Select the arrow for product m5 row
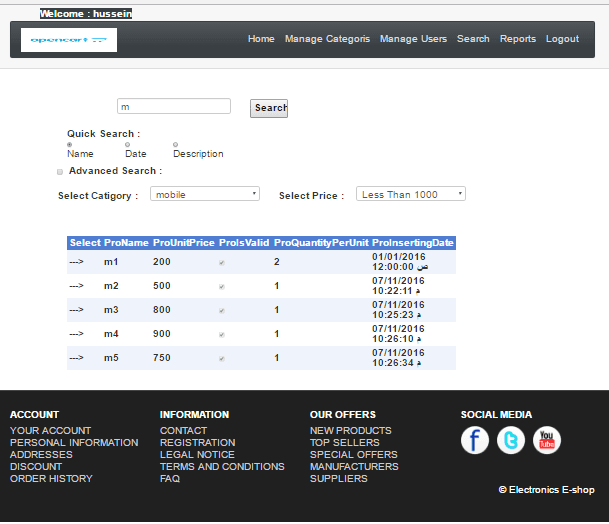609x524 pixels. tap(76, 358)
